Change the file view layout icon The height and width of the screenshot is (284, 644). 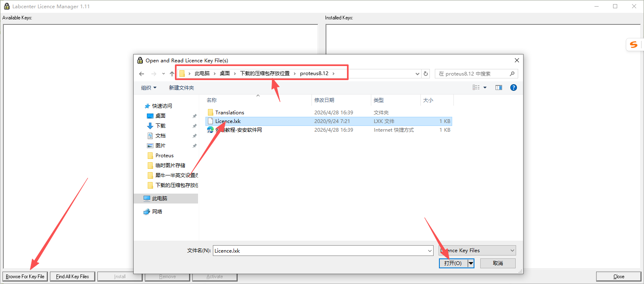click(476, 88)
